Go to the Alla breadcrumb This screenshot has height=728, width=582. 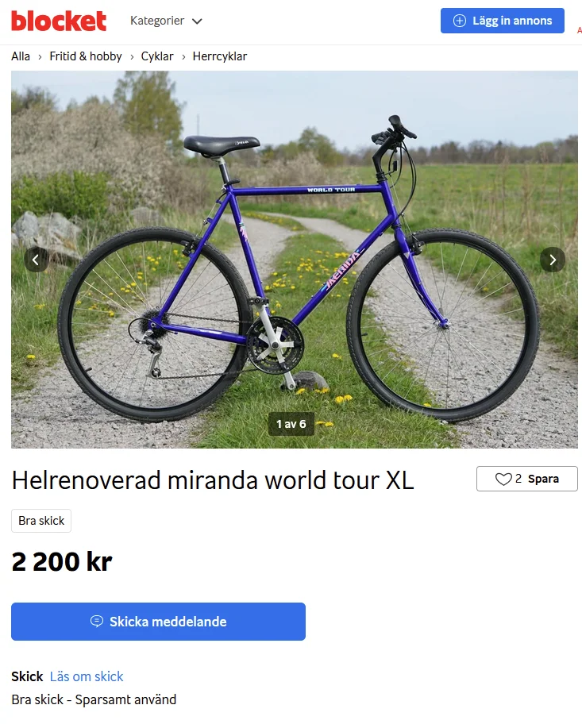click(21, 56)
